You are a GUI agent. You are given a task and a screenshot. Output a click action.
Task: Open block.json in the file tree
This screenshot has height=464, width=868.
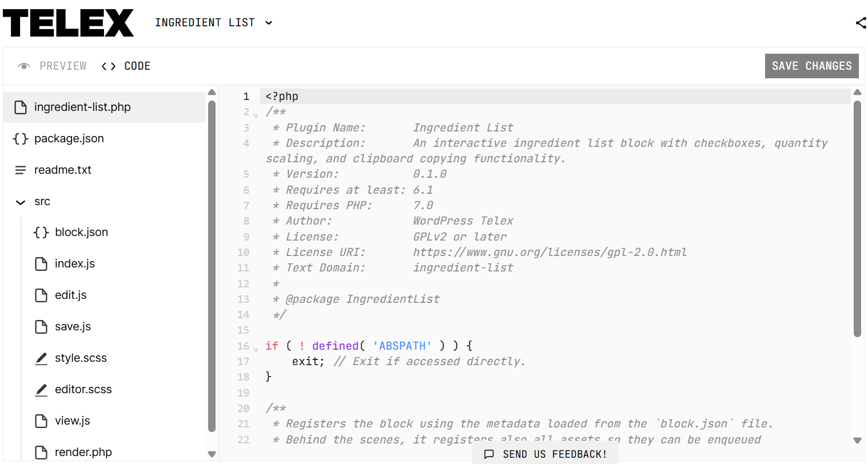point(81,232)
